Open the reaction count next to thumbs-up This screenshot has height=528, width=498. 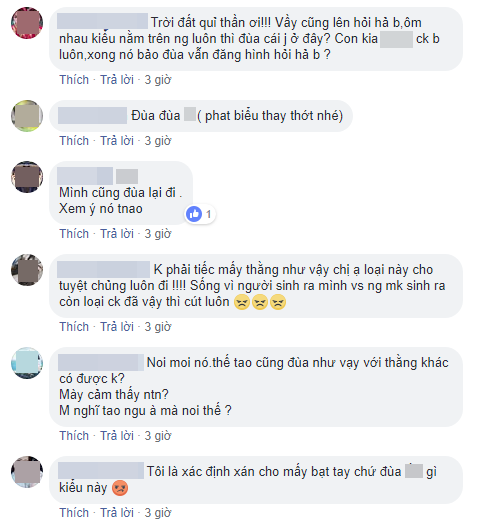[208, 214]
